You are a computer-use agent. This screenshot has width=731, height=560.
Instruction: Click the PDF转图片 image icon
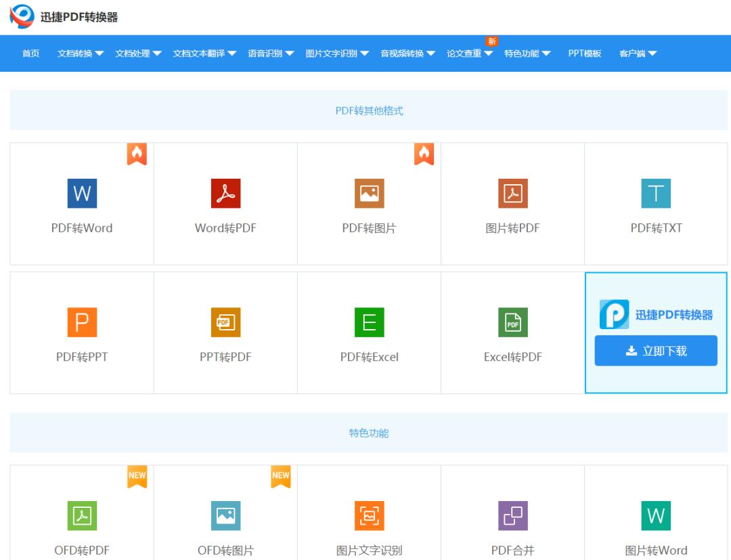[368, 193]
